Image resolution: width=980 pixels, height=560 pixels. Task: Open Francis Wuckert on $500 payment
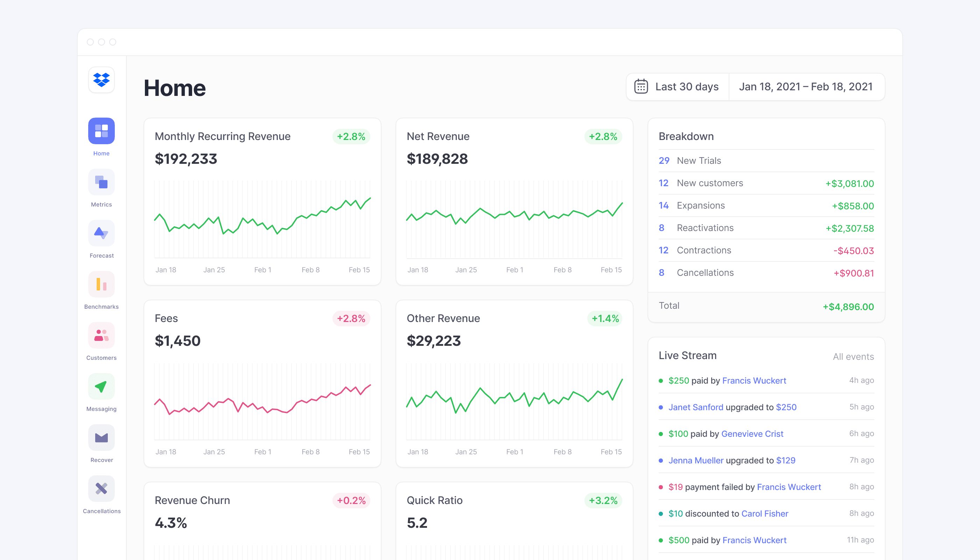(755, 540)
